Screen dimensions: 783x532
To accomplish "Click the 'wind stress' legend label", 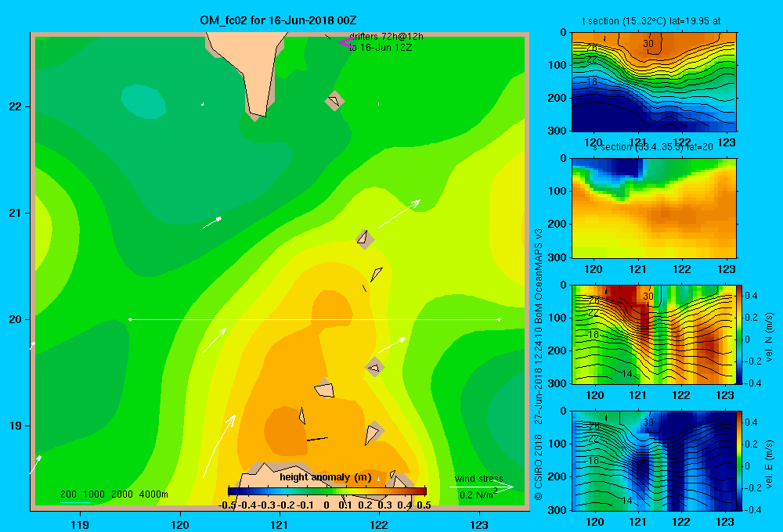I will (479, 479).
